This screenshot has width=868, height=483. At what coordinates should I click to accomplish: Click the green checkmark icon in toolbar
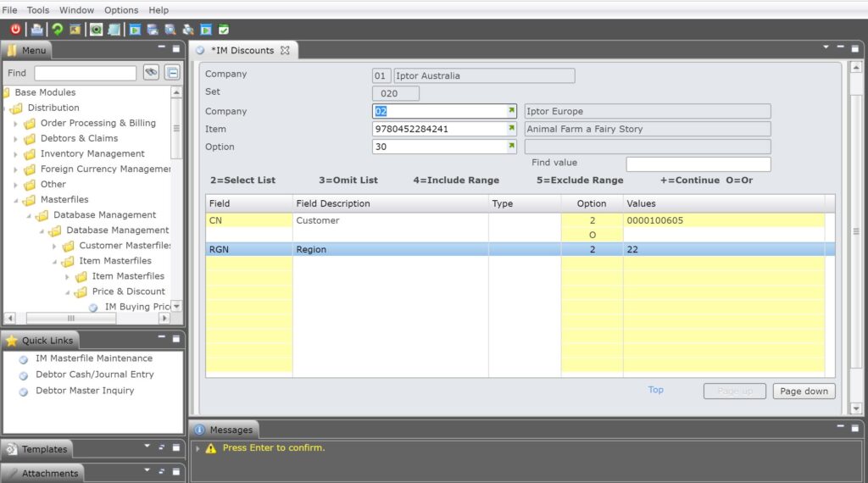coord(224,30)
